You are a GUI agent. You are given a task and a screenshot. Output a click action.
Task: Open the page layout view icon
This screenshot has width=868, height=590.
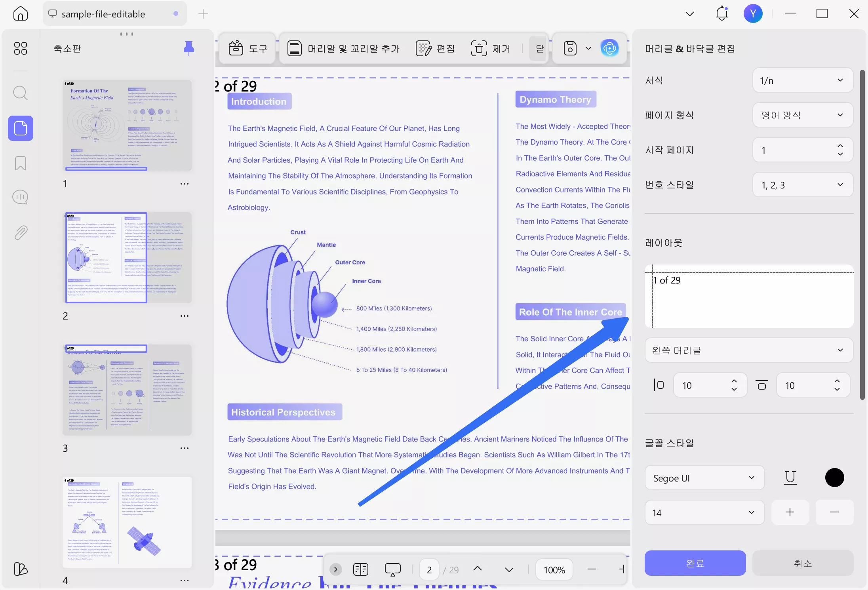click(360, 569)
